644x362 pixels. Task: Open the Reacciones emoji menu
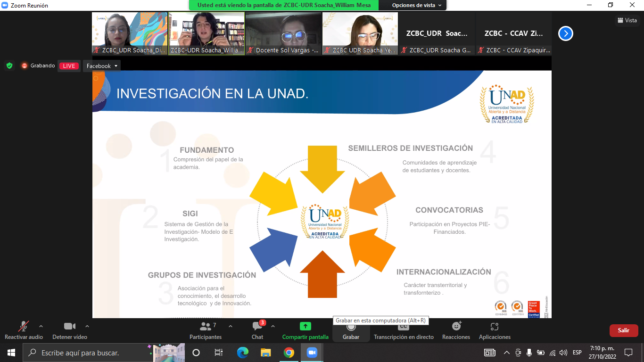[456, 330]
